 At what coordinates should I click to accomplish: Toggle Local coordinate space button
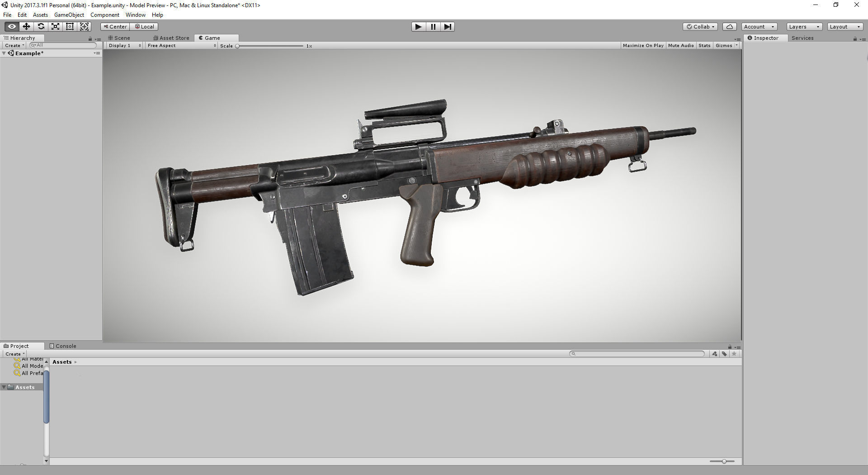[x=144, y=27]
